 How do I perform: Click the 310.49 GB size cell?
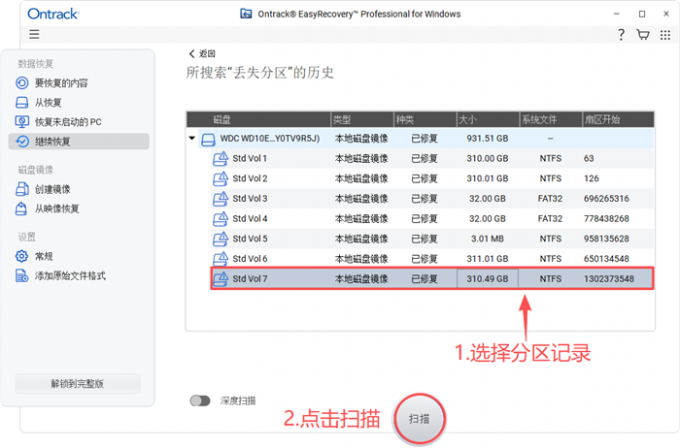[x=487, y=279]
